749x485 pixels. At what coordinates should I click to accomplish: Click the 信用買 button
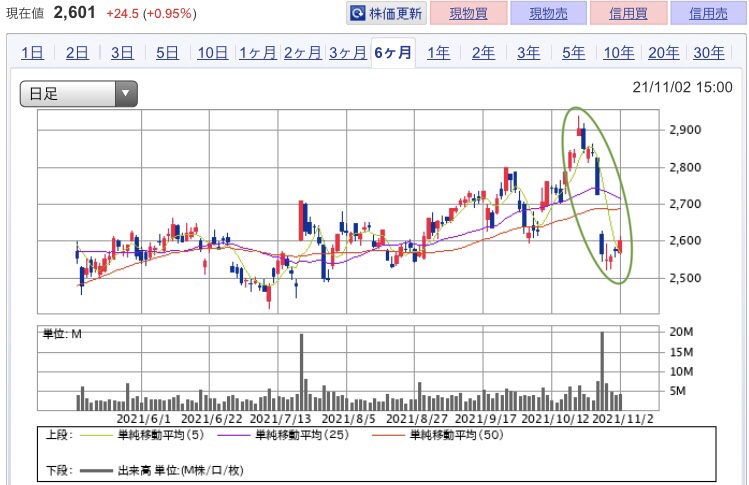tap(628, 13)
